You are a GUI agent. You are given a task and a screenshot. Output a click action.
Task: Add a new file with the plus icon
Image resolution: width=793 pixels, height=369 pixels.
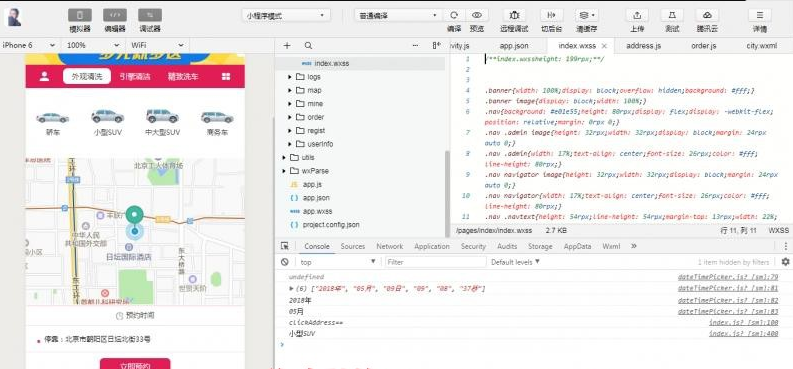(287, 45)
